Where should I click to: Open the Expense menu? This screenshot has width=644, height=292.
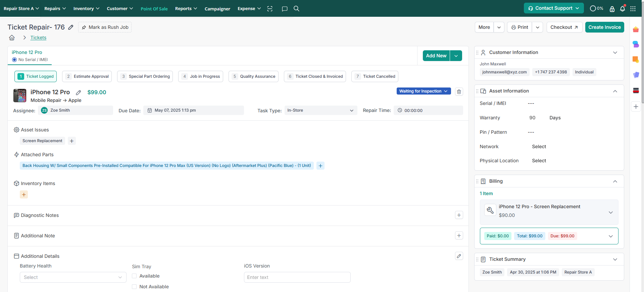pos(249,8)
